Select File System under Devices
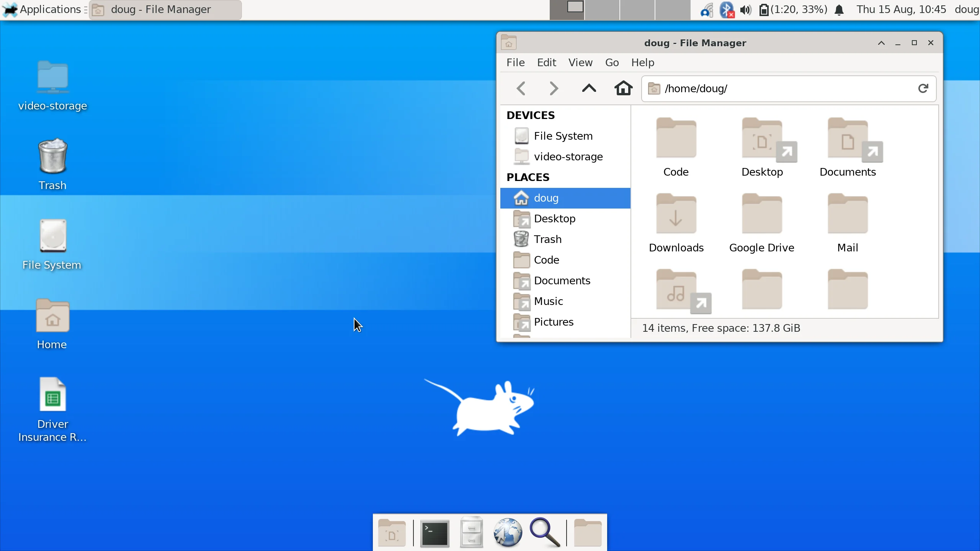The height and width of the screenshot is (551, 980). tap(563, 136)
